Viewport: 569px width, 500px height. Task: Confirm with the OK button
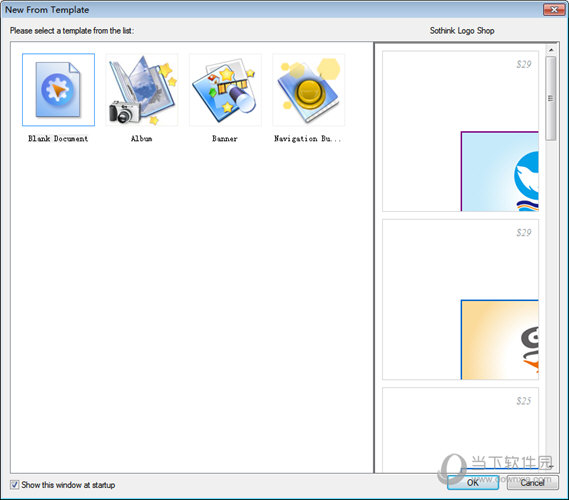473,483
